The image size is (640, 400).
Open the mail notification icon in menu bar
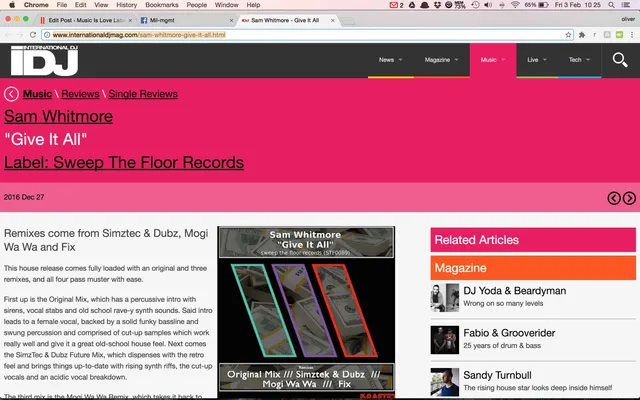pyautogui.click(x=396, y=5)
